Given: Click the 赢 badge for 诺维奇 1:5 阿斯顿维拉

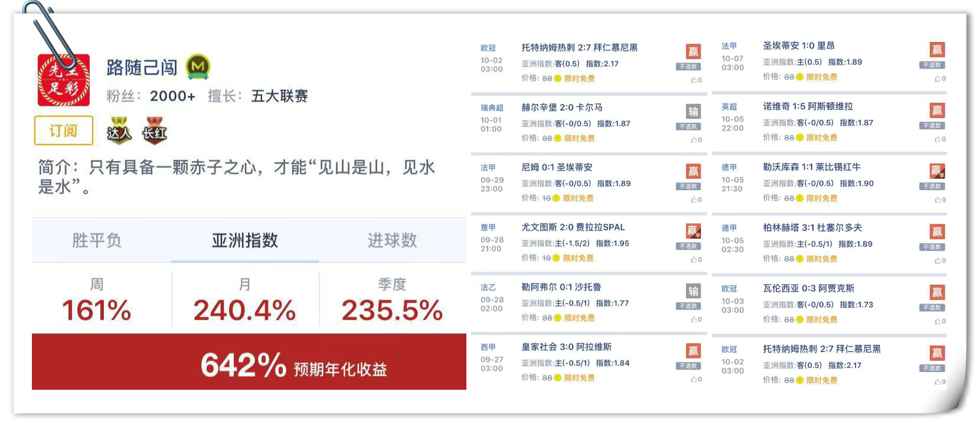Looking at the screenshot, I should (937, 110).
